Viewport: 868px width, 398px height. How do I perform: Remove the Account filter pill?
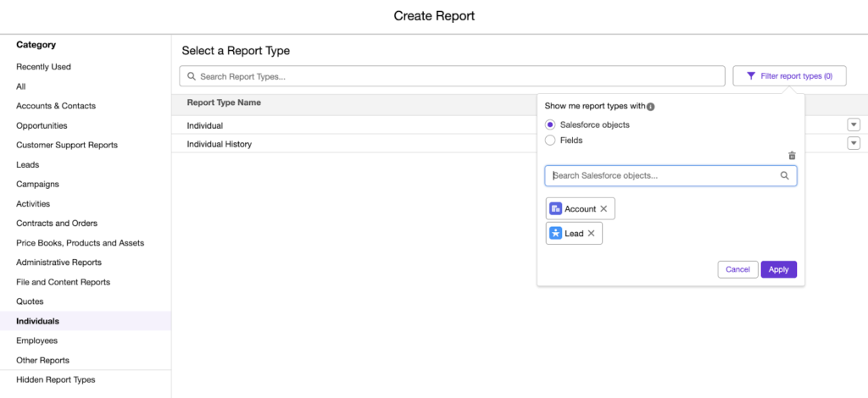coord(604,209)
